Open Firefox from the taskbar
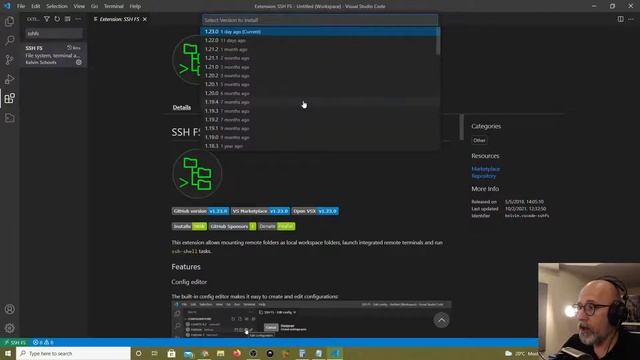Viewport: 640px width, 360px height. click(x=237, y=353)
